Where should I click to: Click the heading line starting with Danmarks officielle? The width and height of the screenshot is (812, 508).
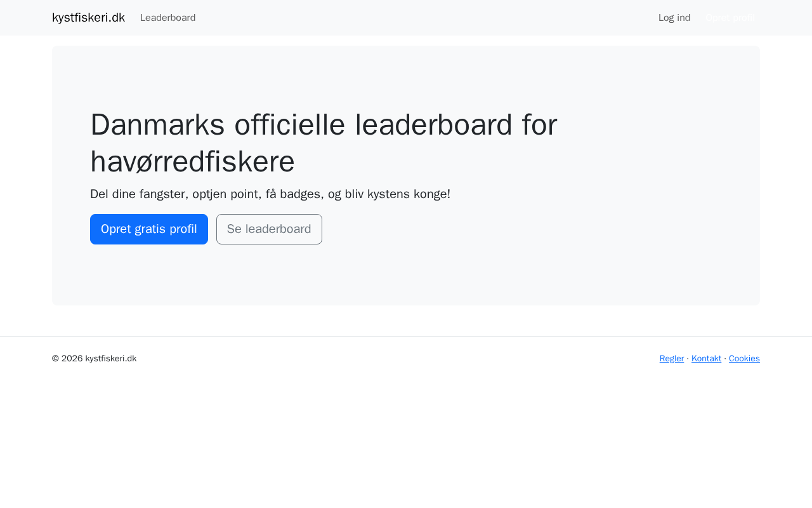324,124
